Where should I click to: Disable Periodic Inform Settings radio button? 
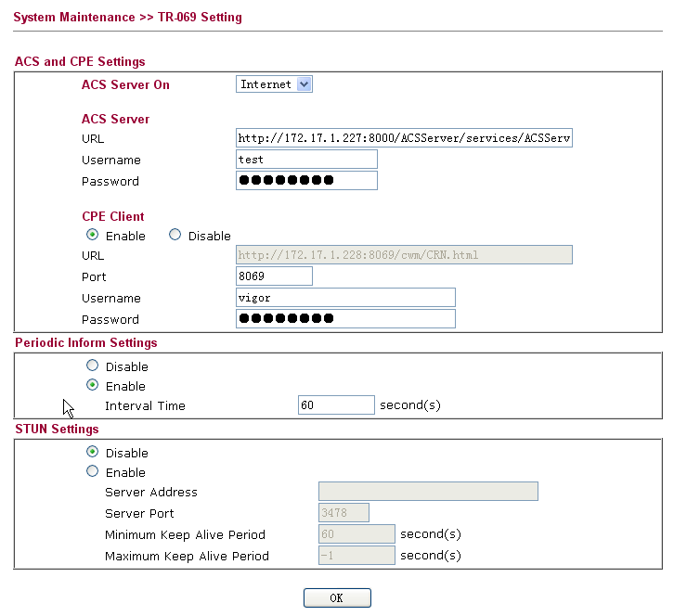click(x=92, y=366)
